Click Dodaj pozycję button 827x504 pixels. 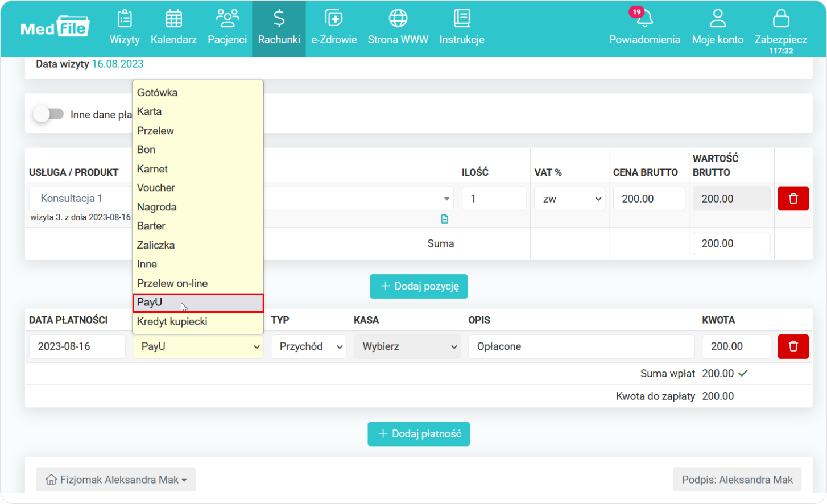point(419,286)
